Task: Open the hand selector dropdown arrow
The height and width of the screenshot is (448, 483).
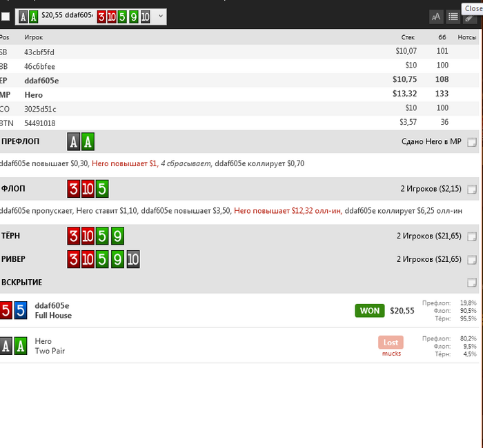Action: [x=161, y=16]
